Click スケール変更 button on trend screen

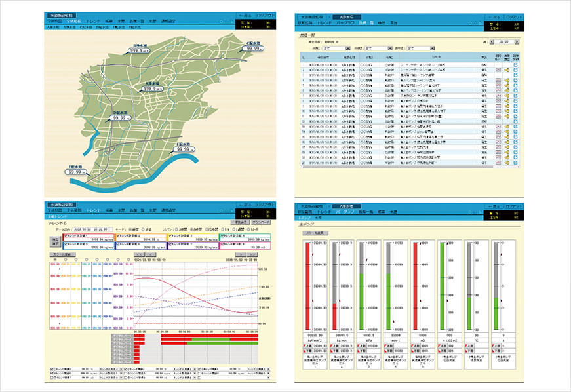63,254
